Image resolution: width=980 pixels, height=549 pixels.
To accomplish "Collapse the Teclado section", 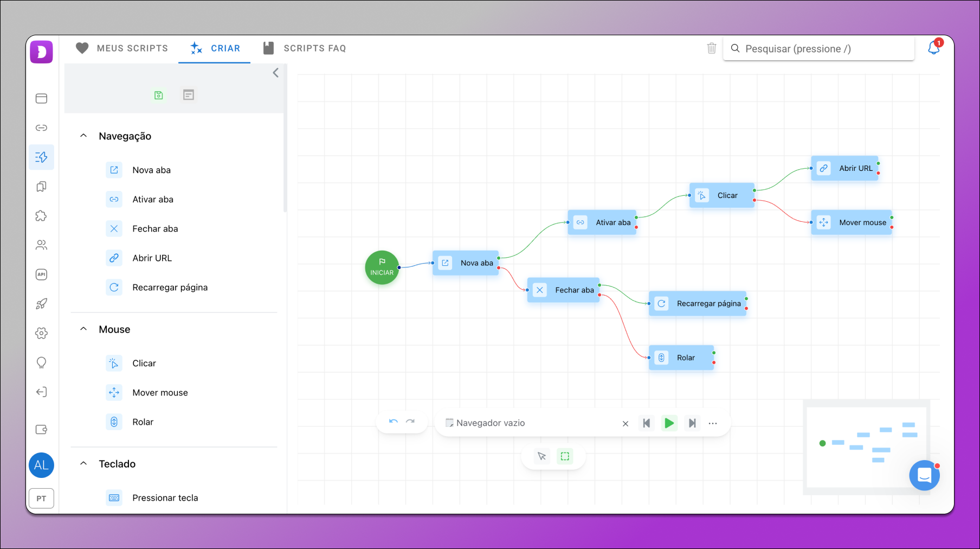I will pyautogui.click(x=83, y=463).
